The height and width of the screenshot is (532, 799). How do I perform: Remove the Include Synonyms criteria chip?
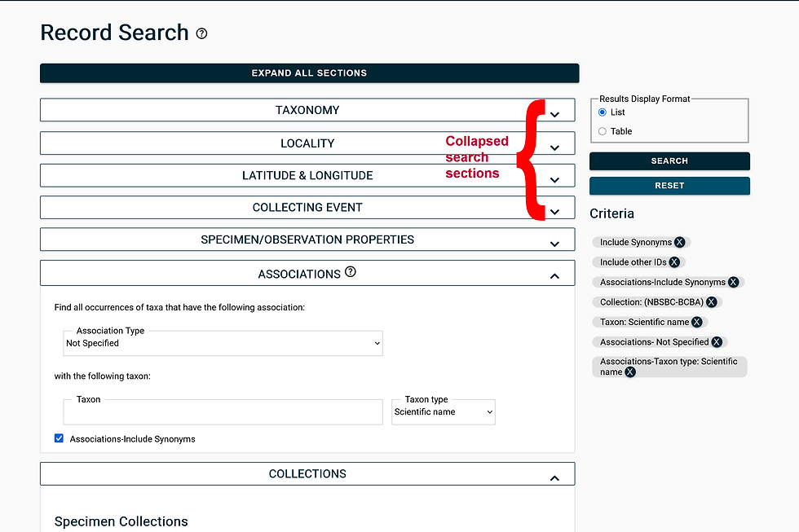pos(680,242)
